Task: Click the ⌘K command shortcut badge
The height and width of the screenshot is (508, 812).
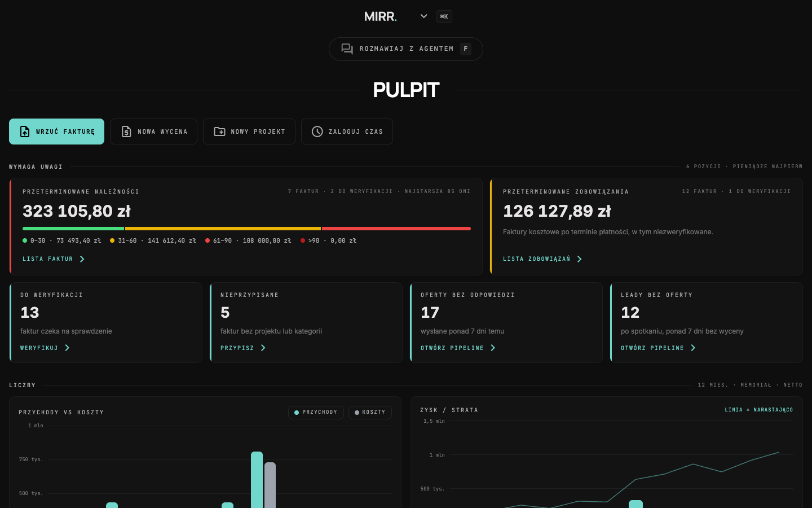Action: coord(444,16)
